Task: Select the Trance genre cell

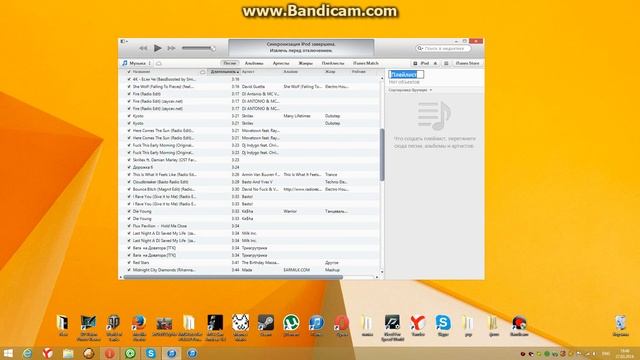Action: click(331, 175)
